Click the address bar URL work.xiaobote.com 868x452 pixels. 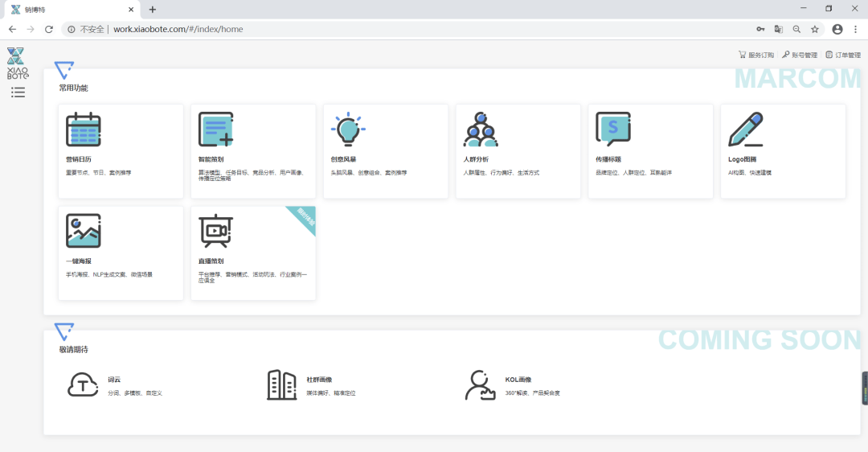click(178, 30)
